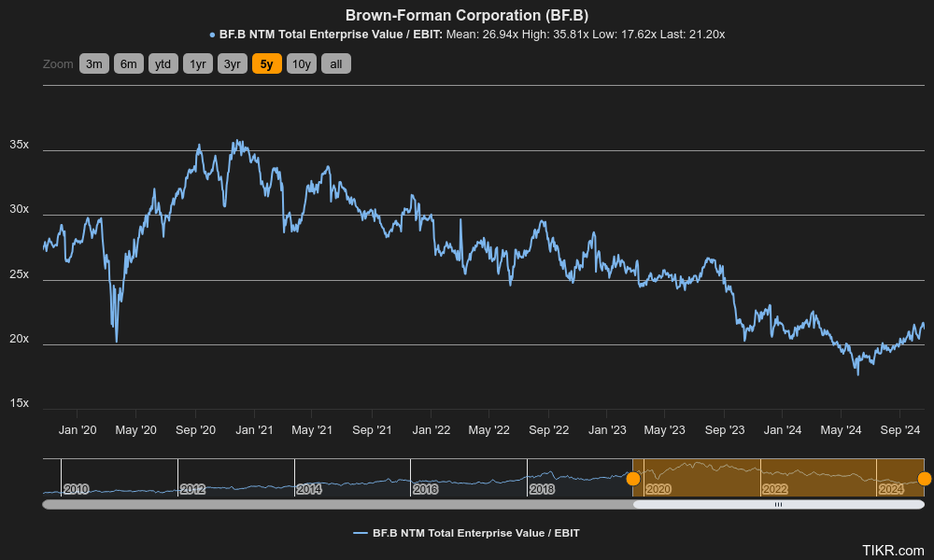Open the TIKR.com credit link

[893, 551]
